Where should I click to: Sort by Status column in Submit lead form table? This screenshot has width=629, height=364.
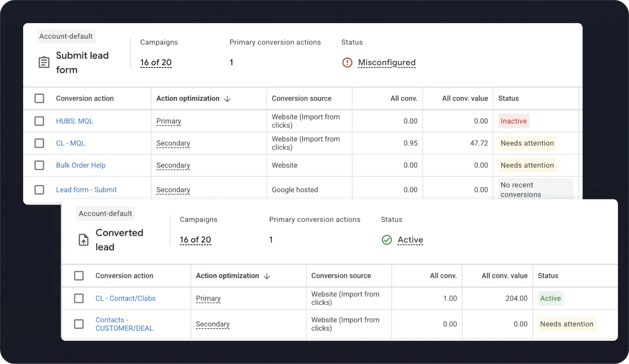pyautogui.click(x=509, y=99)
